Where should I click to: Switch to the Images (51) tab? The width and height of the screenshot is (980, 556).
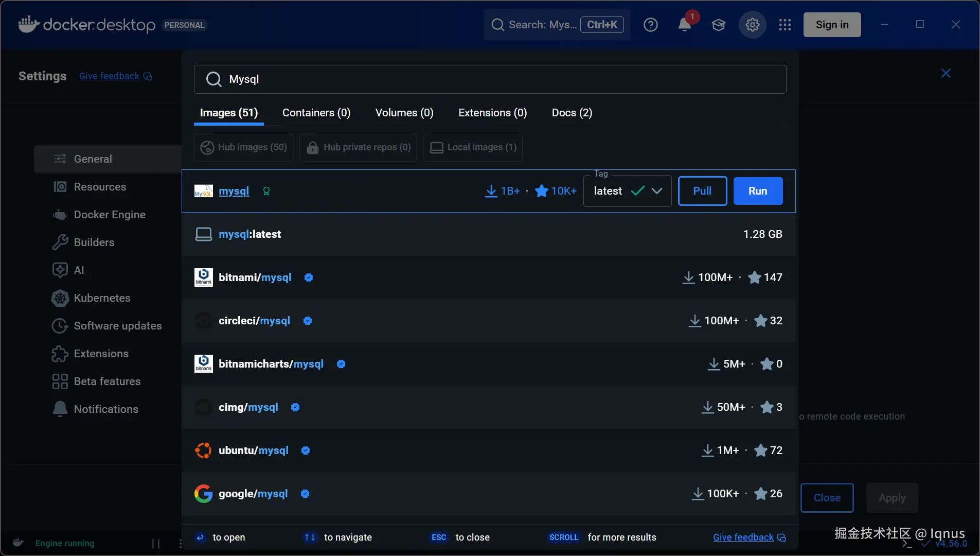point(229,113)
